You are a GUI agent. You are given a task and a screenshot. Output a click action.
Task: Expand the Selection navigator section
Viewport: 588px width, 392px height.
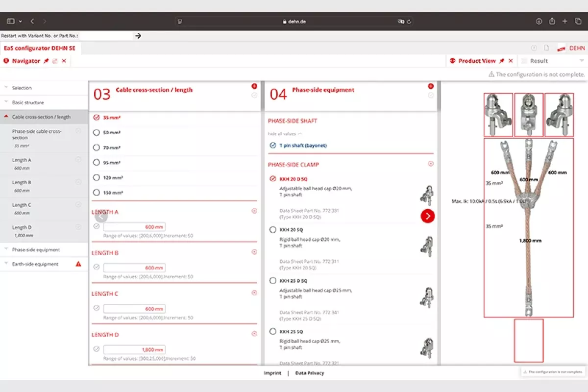22,88
